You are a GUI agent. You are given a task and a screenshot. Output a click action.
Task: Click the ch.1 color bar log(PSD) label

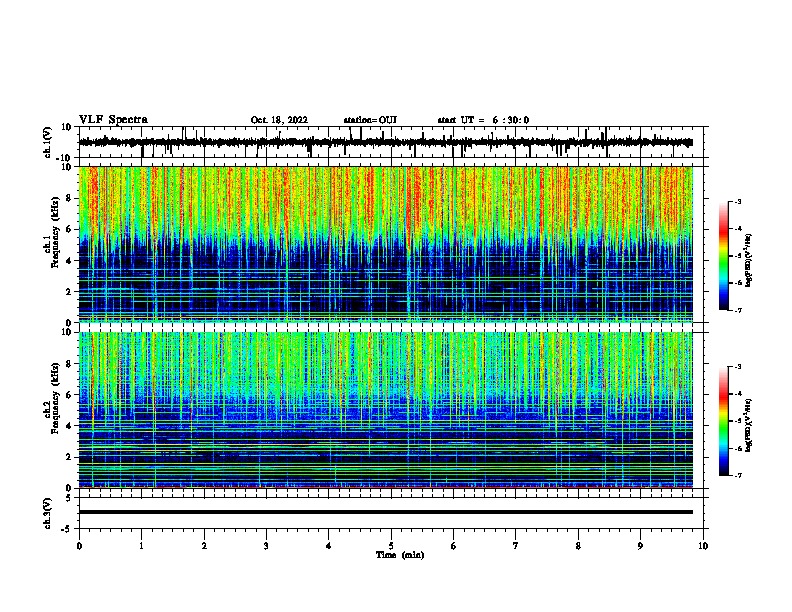[748, 260]
